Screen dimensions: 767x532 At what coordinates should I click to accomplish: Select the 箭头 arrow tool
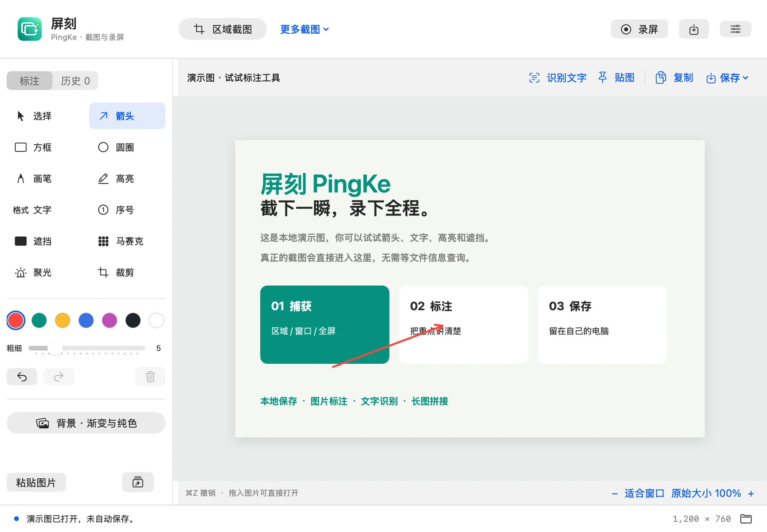tap(127, 116)
